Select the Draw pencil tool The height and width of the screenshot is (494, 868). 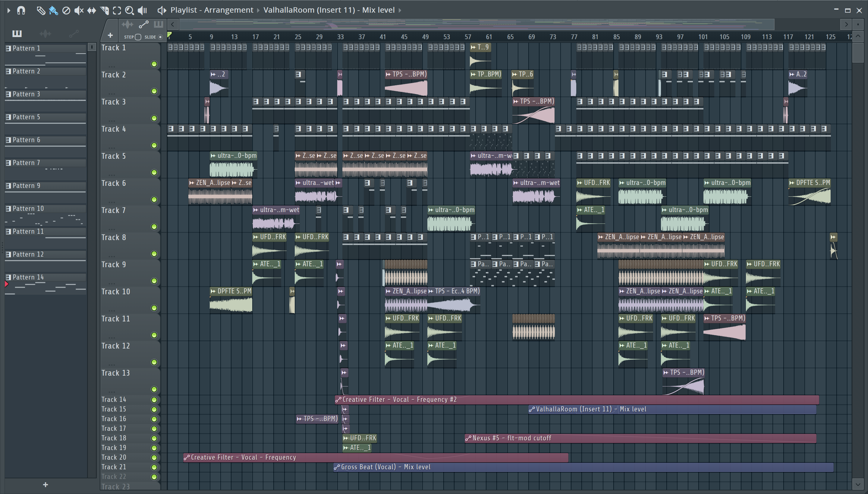pos(41,11)
